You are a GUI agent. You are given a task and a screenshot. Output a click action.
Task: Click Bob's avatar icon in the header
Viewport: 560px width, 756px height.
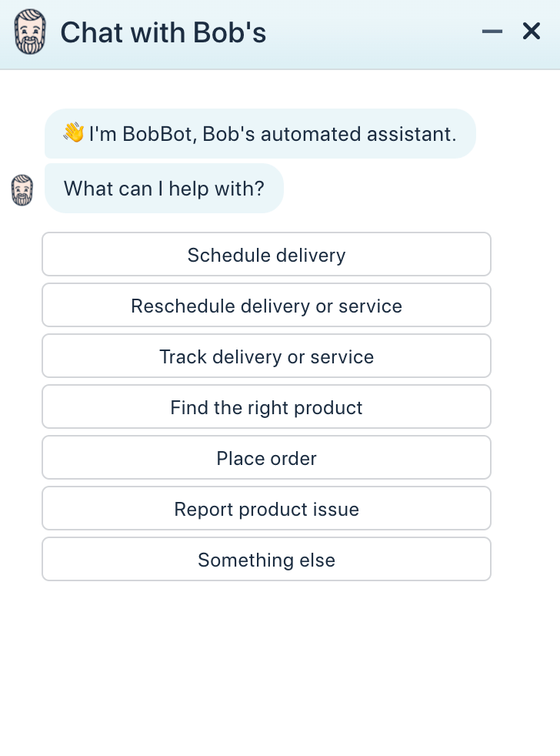click(x=30, y=32)
